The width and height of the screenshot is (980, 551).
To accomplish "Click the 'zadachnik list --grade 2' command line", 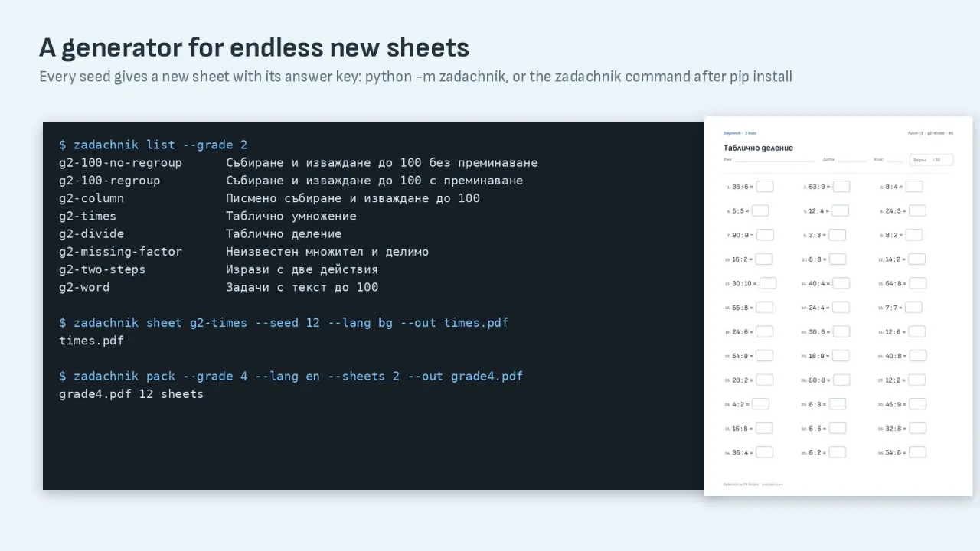I will coord(153,145).
